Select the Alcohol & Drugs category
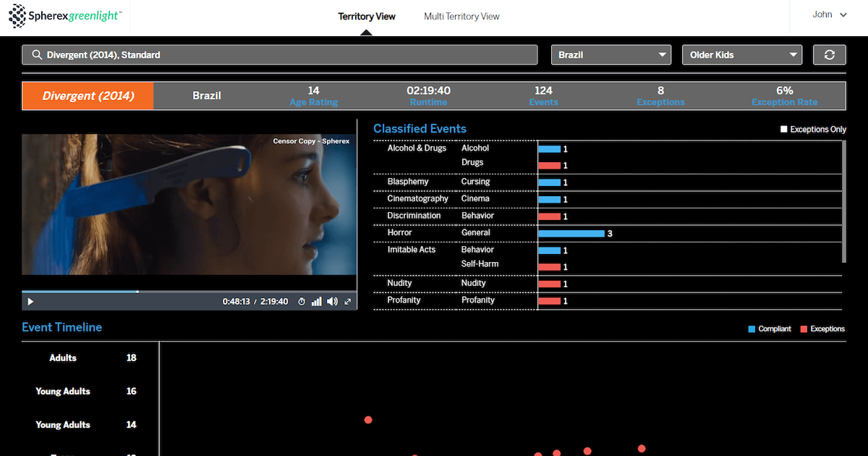Viewport: 868px width, 456px height. [x=417, y=148]
